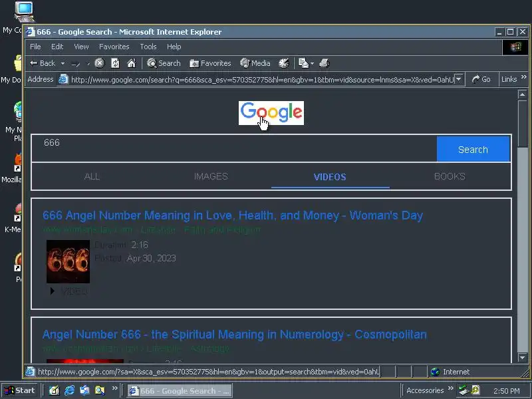Open the View menu
532x399 pixels.
click(x=81, y=47)
